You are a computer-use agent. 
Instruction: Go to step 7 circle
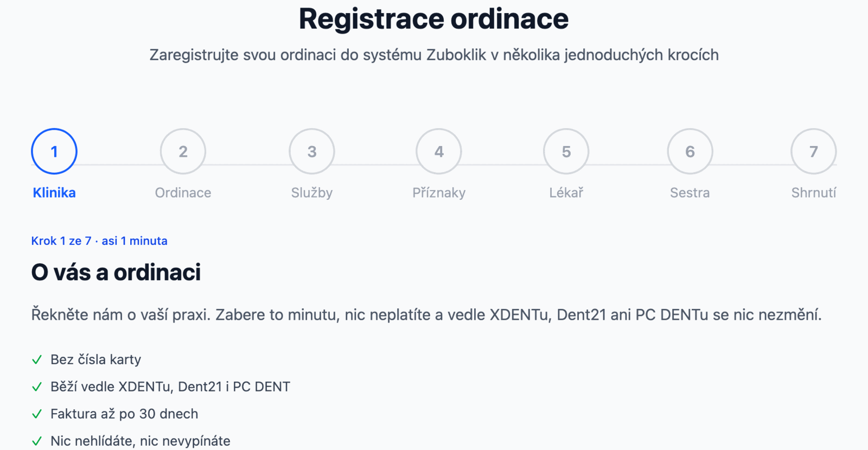pyautogui.click(x=814, y=151)
